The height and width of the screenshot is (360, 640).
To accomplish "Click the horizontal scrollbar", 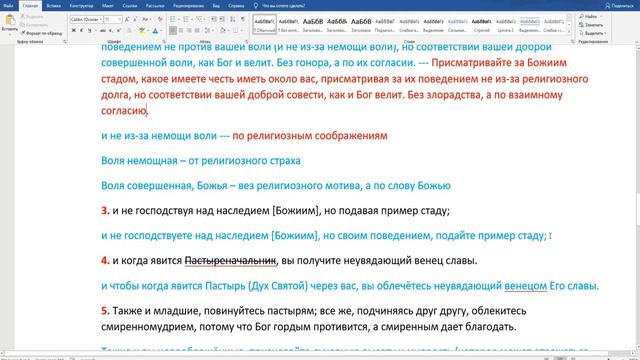I will click(x=306, y=353).
